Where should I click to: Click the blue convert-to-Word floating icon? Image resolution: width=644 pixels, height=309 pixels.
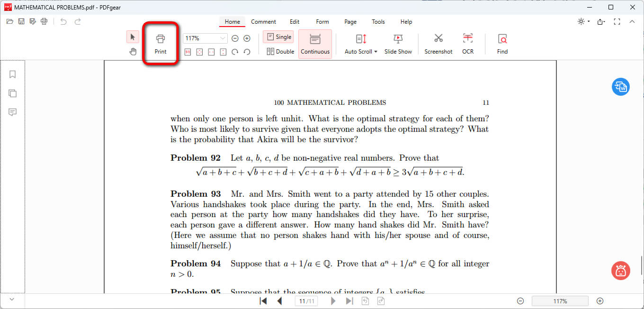pyautogui.click(x=620, y=87)
